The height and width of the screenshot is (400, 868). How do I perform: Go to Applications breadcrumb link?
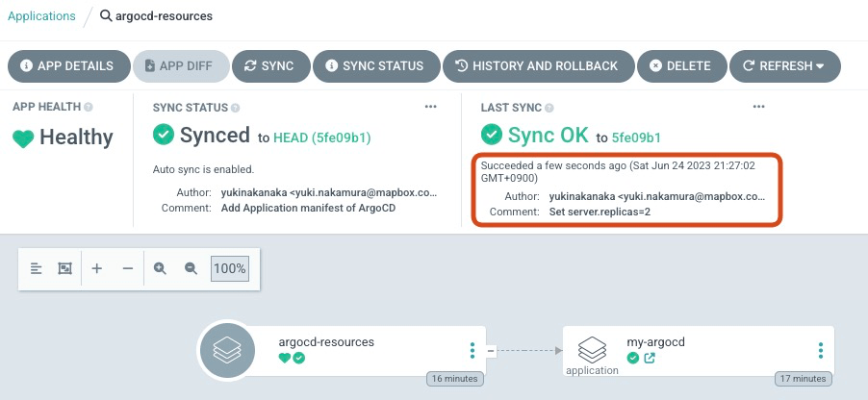(40, 16)
